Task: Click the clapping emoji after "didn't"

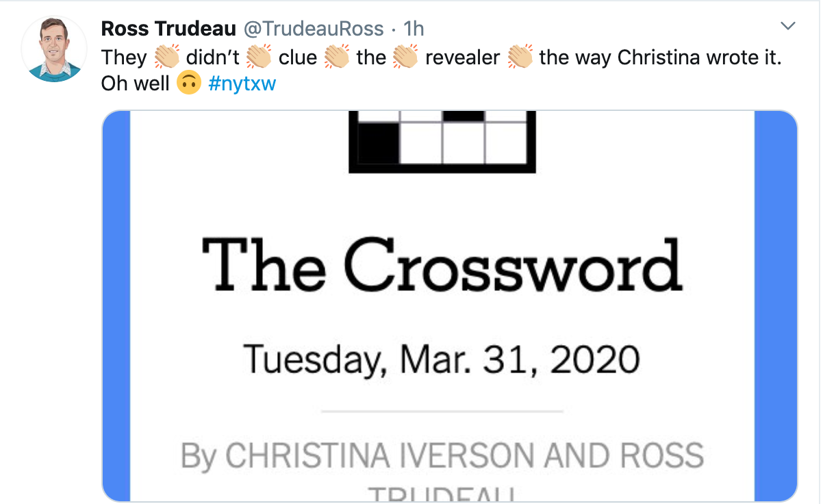Action: click(259, 58)
